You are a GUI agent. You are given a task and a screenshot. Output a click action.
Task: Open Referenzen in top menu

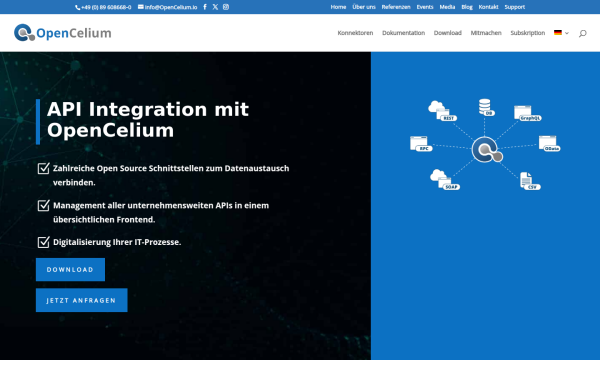tap(396, 7)
